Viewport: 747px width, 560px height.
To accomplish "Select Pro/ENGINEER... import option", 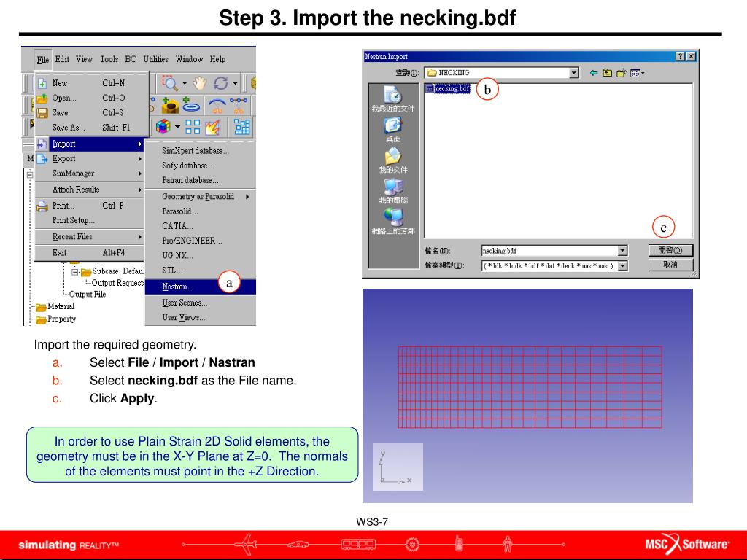I will click(201, 241).
